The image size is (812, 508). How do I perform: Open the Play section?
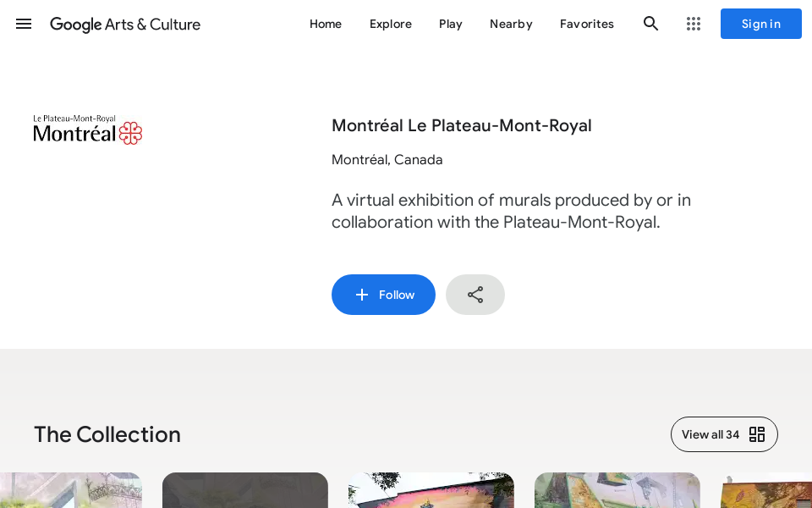(x=451, y=24)
